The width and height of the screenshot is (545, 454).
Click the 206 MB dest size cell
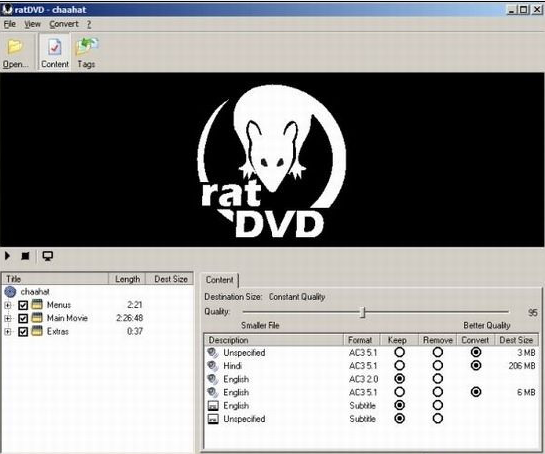pyautogui.click(x=521, y=366)
